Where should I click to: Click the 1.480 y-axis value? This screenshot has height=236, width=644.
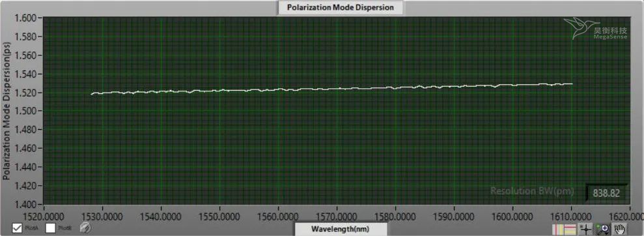click(x=25, y=130)
